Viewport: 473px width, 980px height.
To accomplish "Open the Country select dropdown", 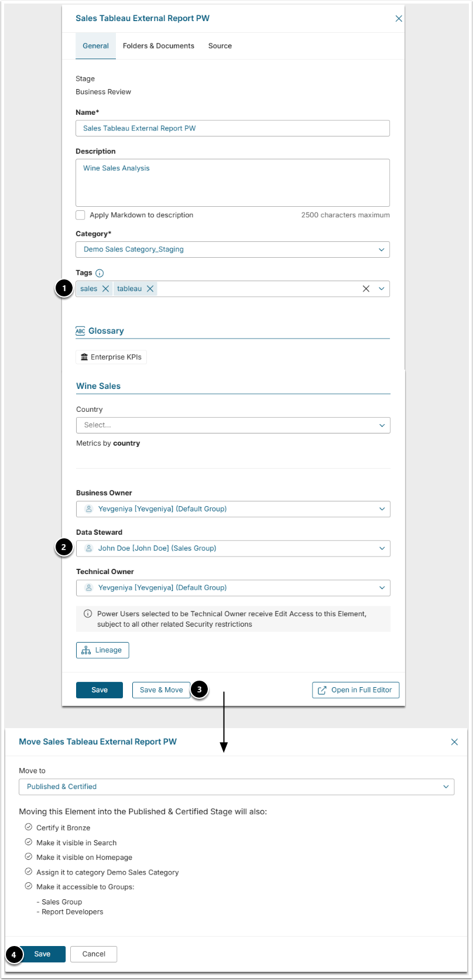I will click(382, 425).
